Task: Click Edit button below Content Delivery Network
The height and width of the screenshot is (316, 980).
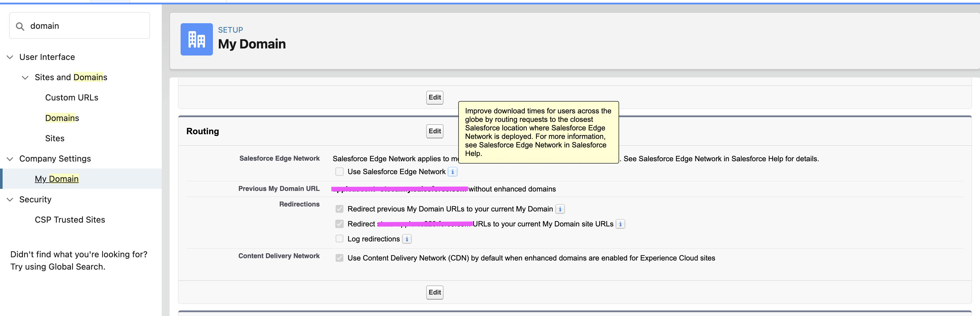Action: point(434,293)
